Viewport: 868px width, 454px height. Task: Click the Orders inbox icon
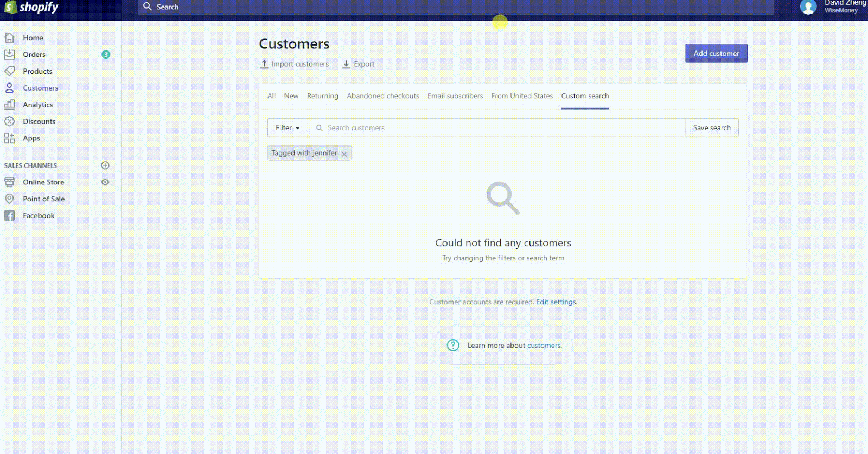(9, 54)
